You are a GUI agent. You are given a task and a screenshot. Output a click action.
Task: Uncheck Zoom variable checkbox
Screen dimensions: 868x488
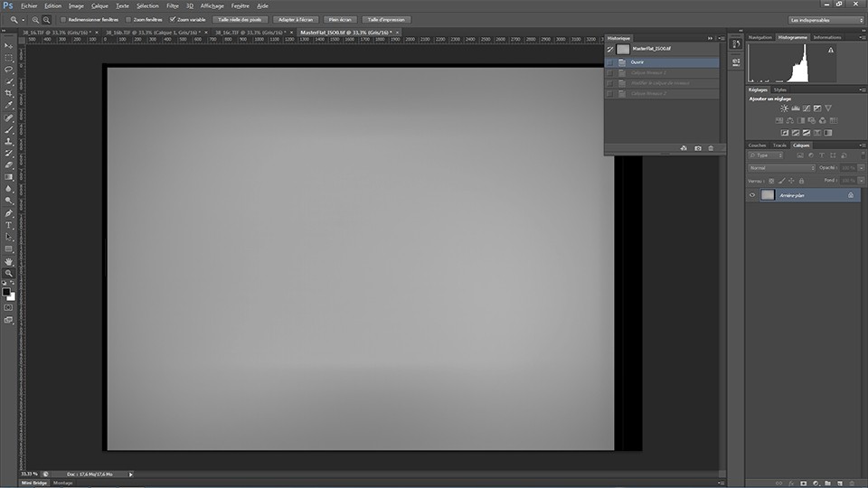click(173, 19)
